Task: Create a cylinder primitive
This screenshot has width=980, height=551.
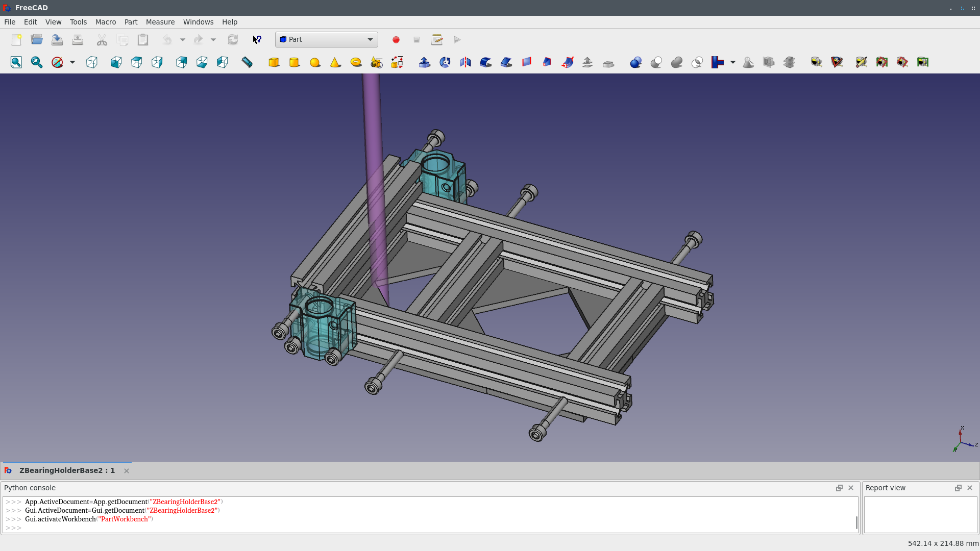Action: (x=295, y=62)
